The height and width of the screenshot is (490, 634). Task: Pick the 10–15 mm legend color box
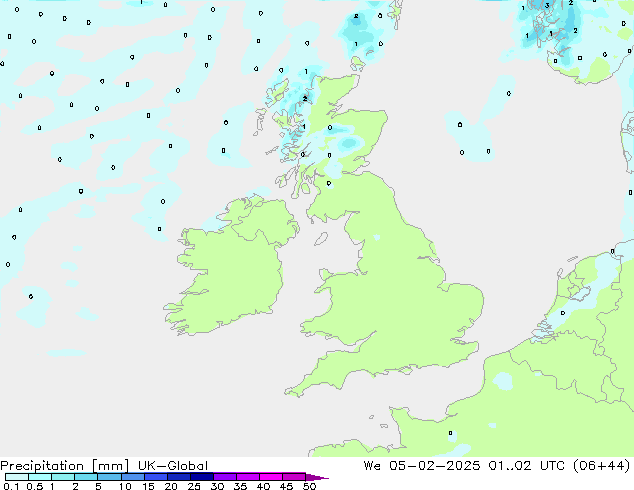pos(132,477)
